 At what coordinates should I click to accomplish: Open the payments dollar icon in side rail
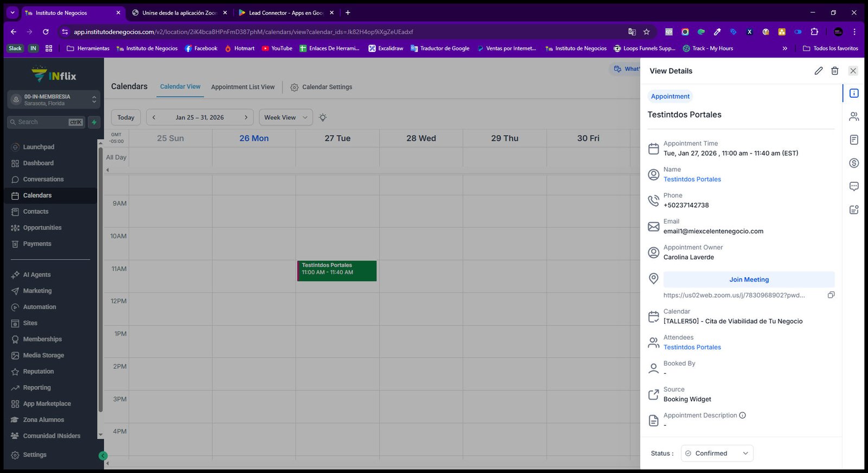(854, 163)
